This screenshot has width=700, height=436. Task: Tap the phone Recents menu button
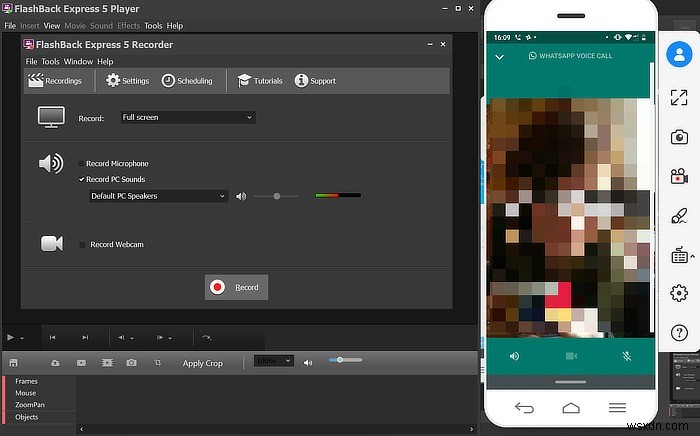[x=617, y=407]
